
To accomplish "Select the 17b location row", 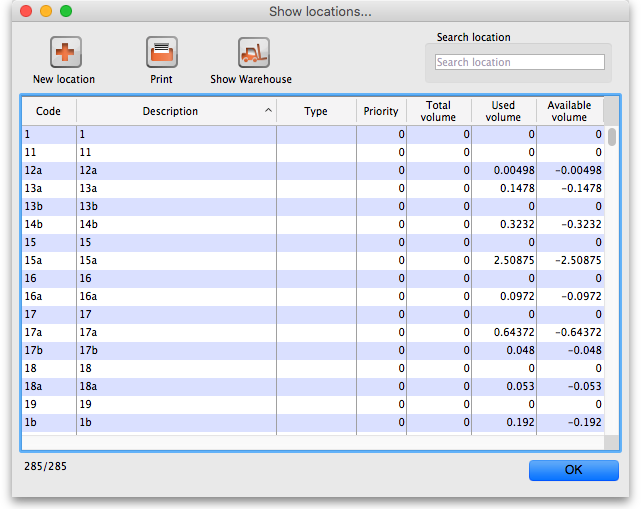I will (x=300, y=350).
